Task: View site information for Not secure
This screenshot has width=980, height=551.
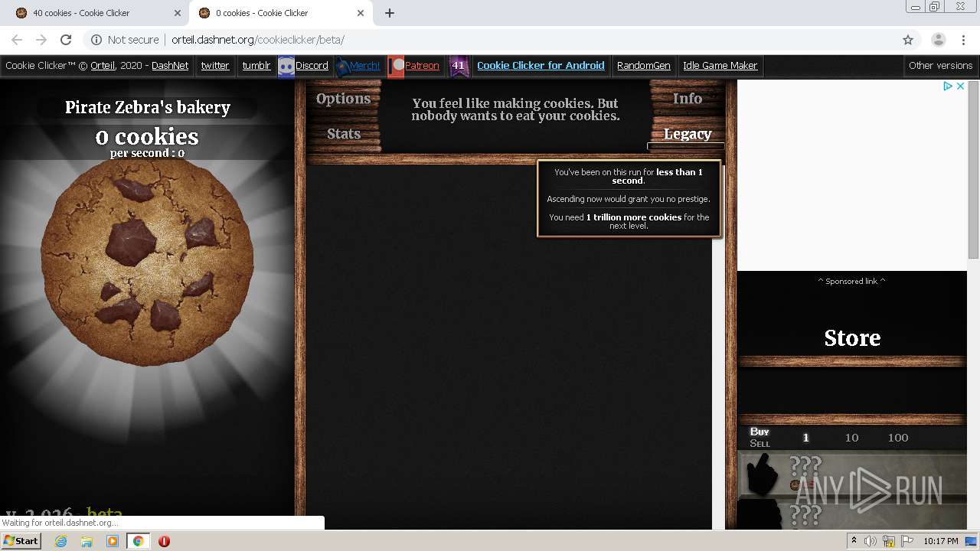Action: point(125,40)
